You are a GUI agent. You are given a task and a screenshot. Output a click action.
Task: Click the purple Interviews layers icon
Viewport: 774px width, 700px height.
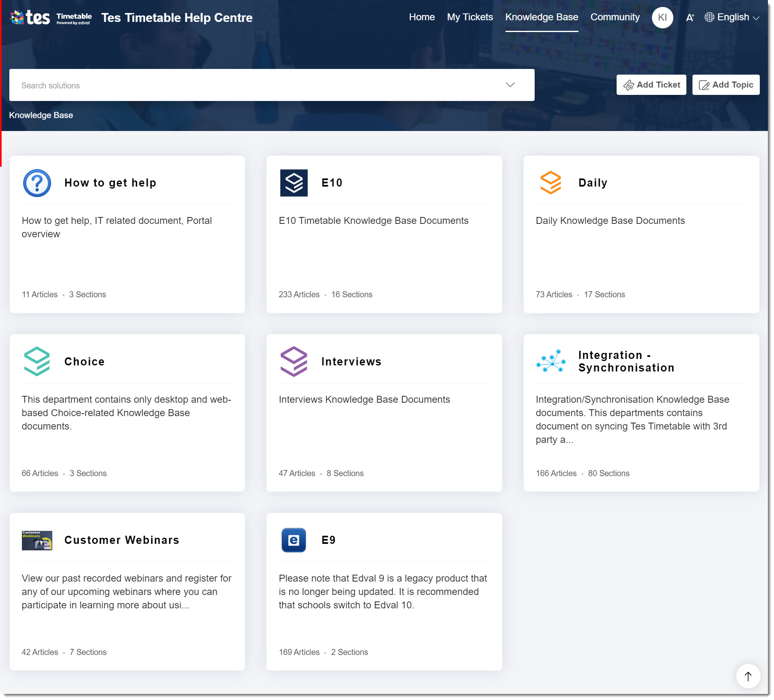click(294, 361)
